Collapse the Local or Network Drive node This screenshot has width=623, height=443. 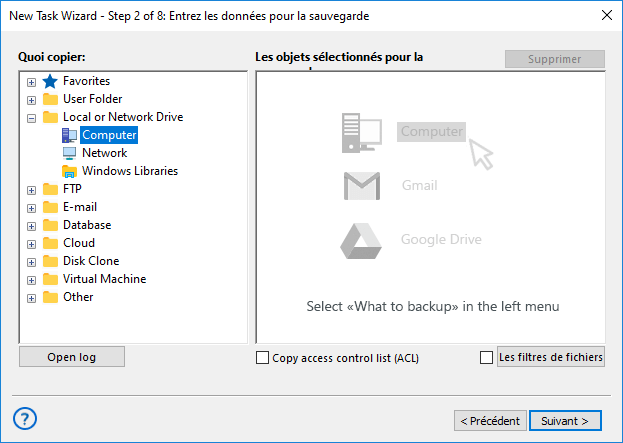[31, 117]
